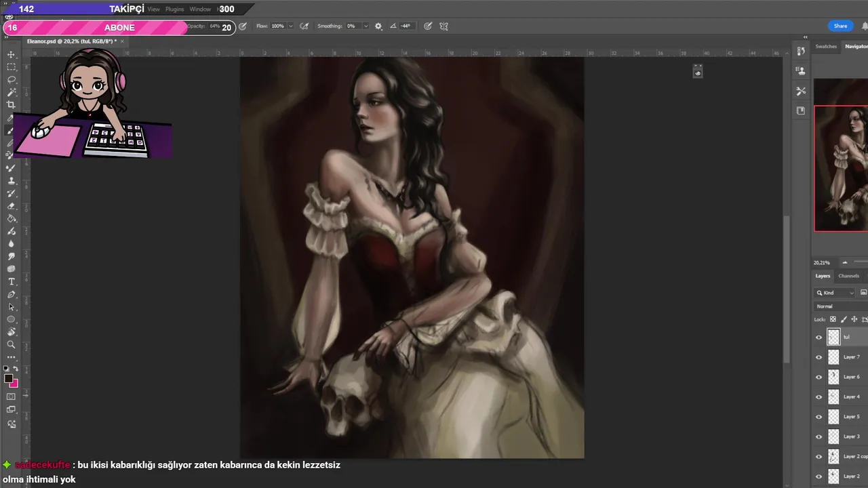Select the Eraser tool
Screen dimensions: 868x488
(x=11, y=206)
